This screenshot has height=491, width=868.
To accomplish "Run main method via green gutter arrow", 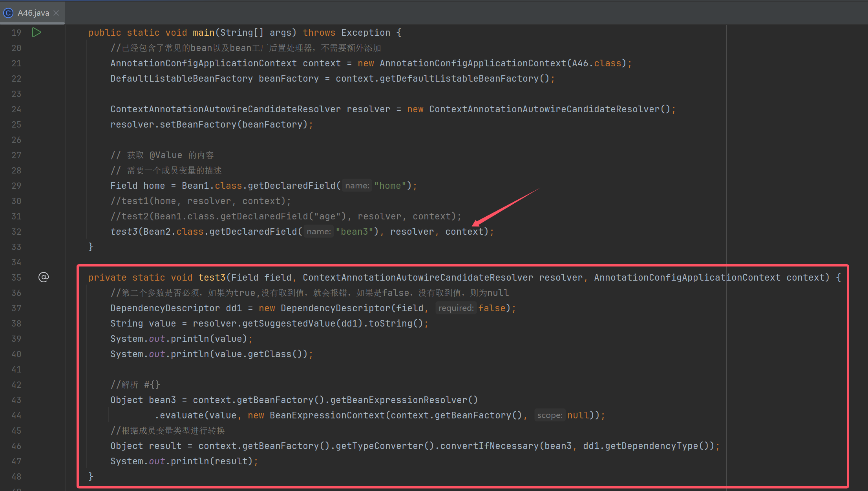I will pos(36,32).
